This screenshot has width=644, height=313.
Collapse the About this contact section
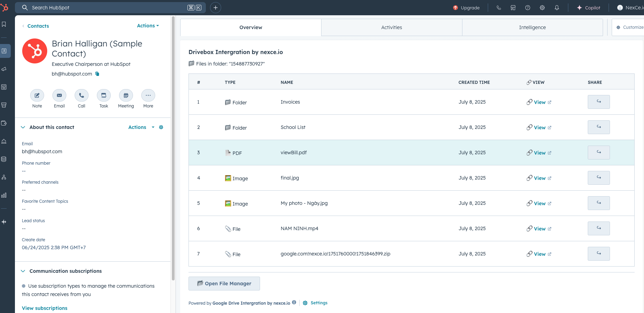pos(23,127)
